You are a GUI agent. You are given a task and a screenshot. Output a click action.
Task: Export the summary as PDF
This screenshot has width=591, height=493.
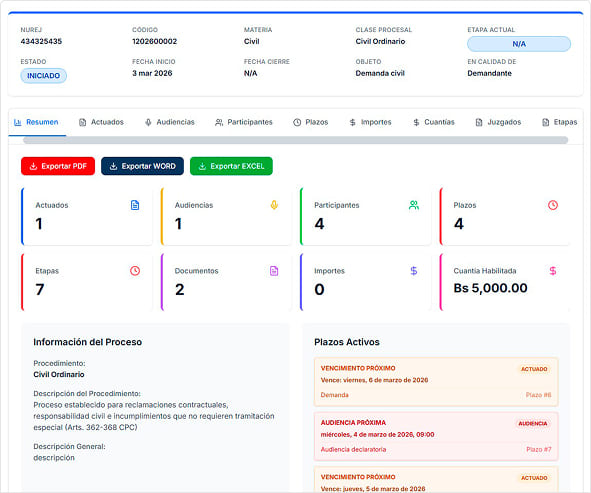tap(58, 166)
